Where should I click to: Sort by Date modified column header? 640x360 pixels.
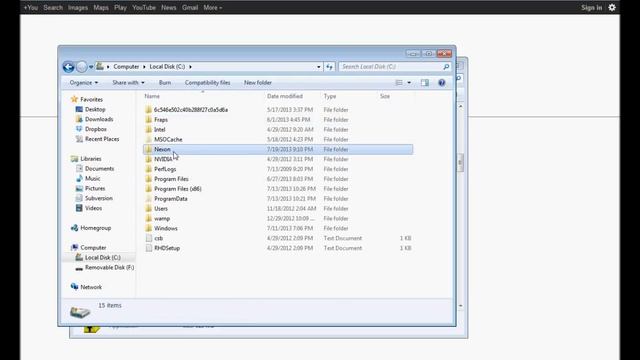(x=285, y=96)
